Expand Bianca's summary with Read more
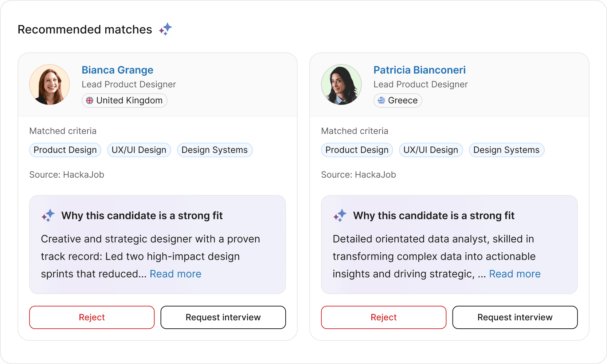This screenshot has width=607, height=364. click(x=176, y=274)
